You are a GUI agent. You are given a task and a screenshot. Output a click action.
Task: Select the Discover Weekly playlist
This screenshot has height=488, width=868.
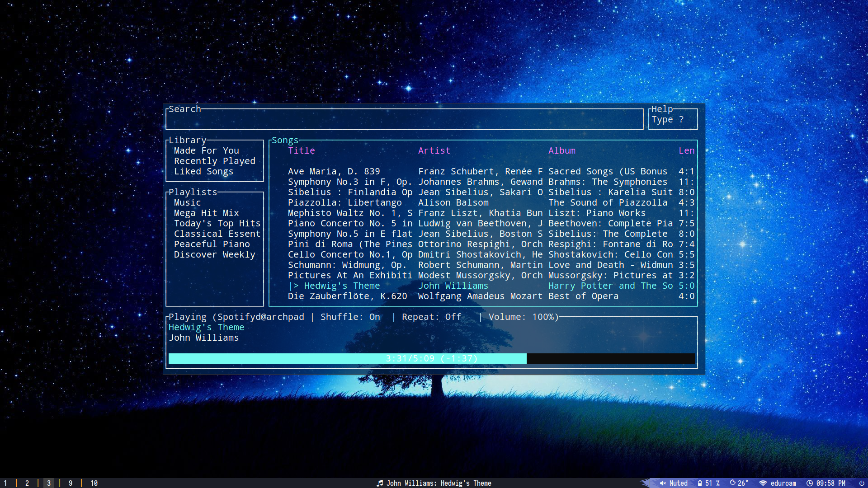tap(215, 254)
